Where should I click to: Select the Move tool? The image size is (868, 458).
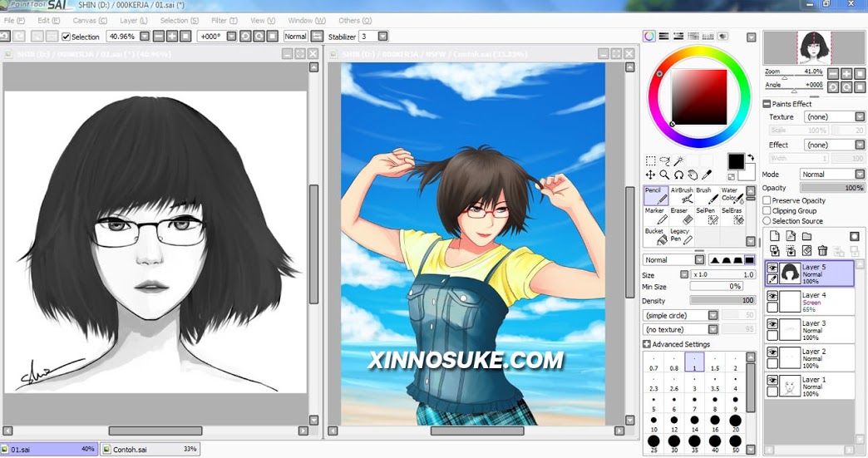tap(650, 175)
